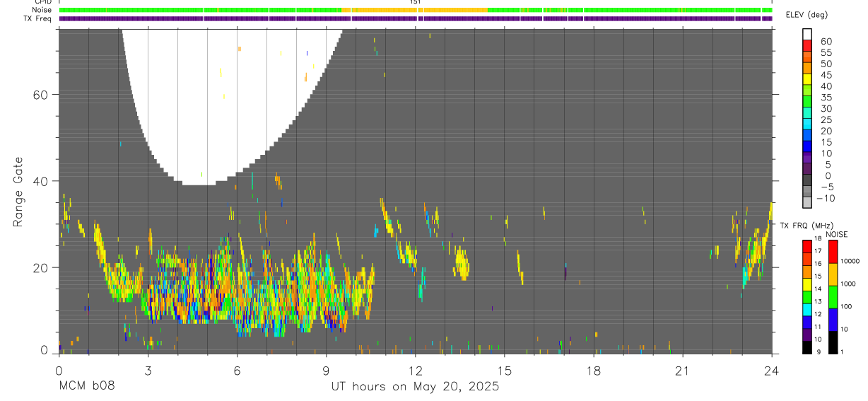Image resolution: width=868 pixels, height=401 pixels.
Task: Click the 151 CPID value at the top
Action: [x=416, y=2]
